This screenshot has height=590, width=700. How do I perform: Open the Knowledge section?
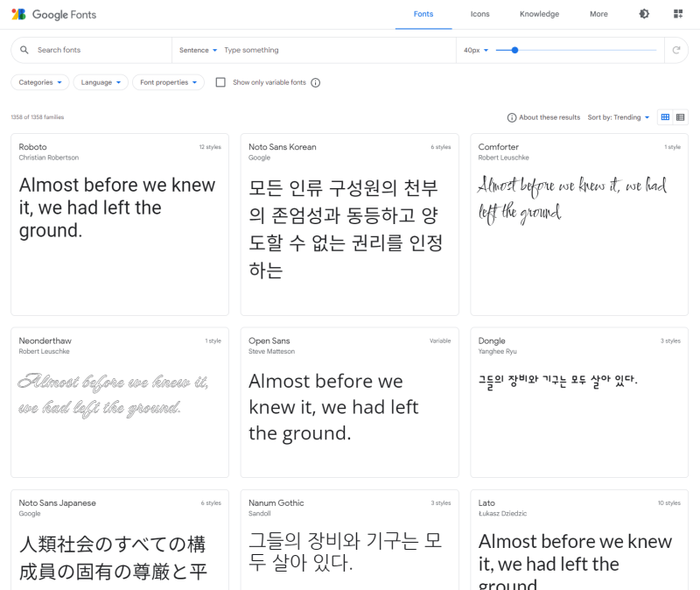[539, 14]
